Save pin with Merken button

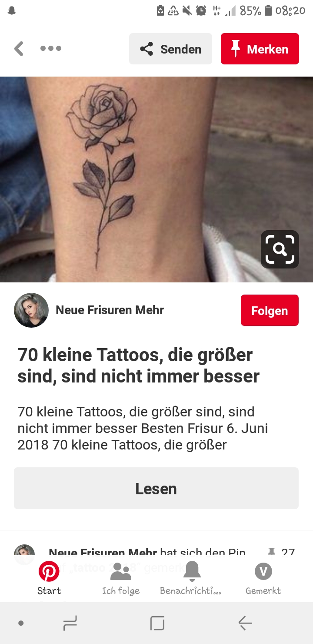click(x=260, y=49)
